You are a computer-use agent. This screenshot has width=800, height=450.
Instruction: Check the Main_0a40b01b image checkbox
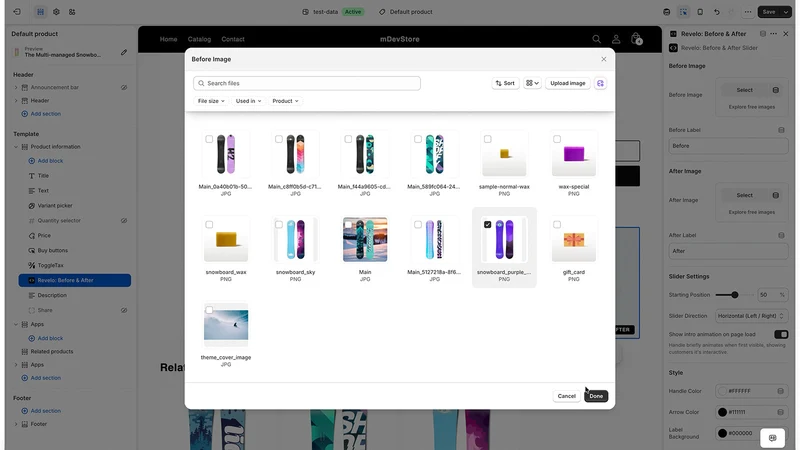[209, 139]
